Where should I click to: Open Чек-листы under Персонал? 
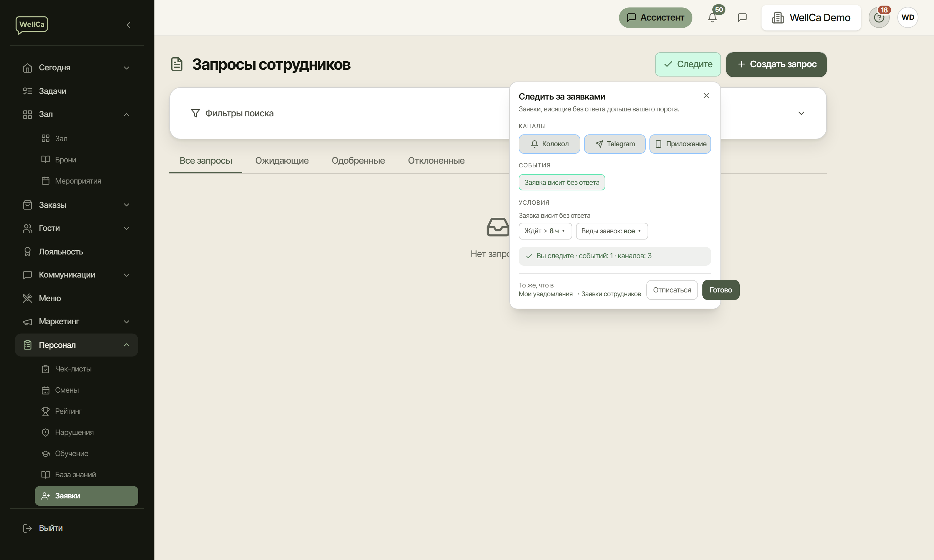(x=87, y=369)
